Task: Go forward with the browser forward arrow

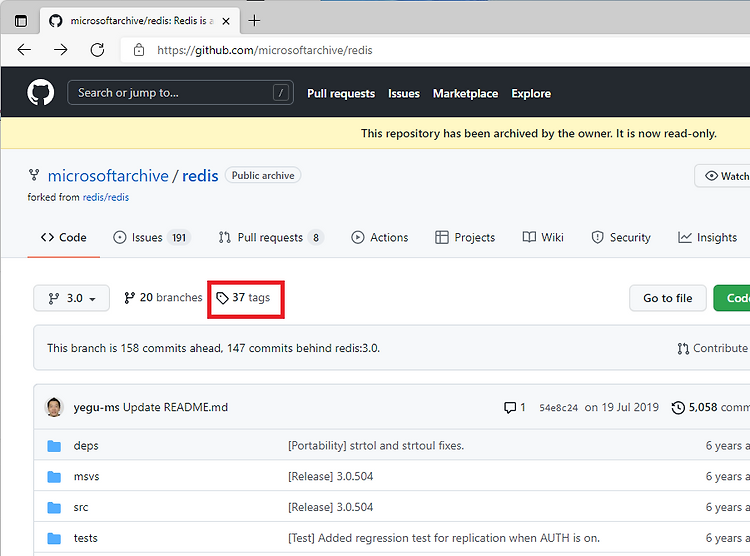Action: coord(61,50)
